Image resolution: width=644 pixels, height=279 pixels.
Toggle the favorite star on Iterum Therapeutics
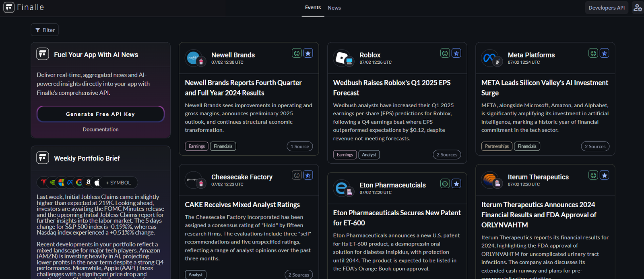[x=604, y=175]
